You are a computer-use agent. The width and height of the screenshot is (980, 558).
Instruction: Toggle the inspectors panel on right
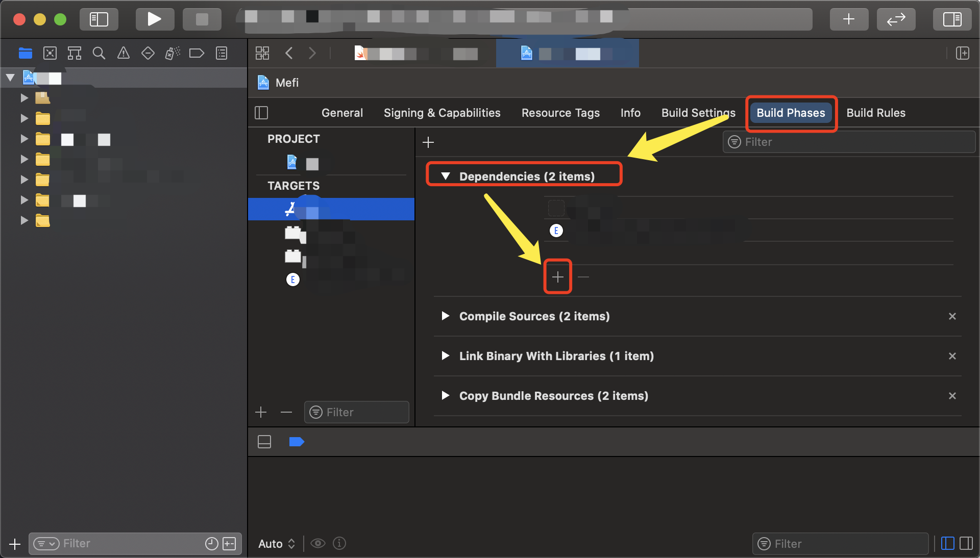pyautogui.click(x=952, y=19)
